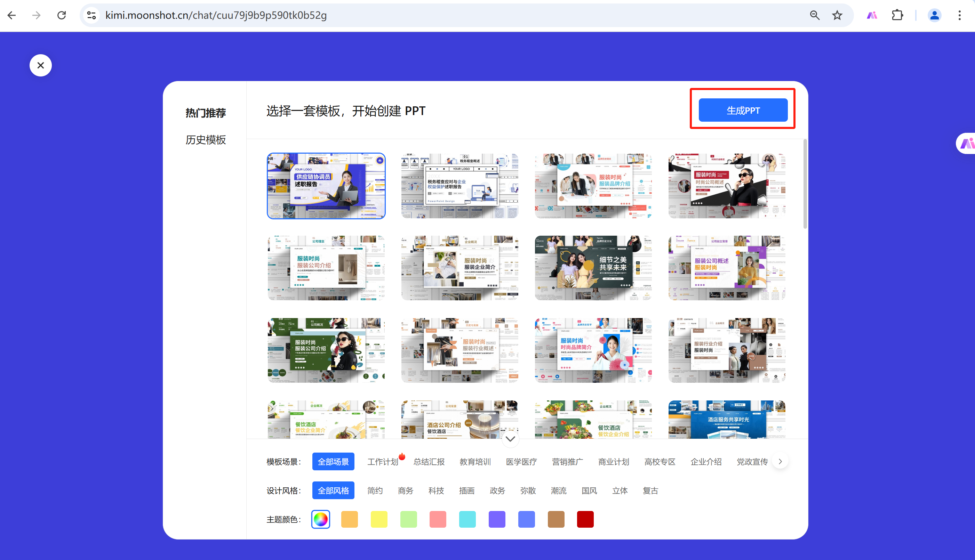Image resolution: width=975 pixels, height=560 pixels.
Task: Expand the filters with the down chevron
Action: click(510, 439)
